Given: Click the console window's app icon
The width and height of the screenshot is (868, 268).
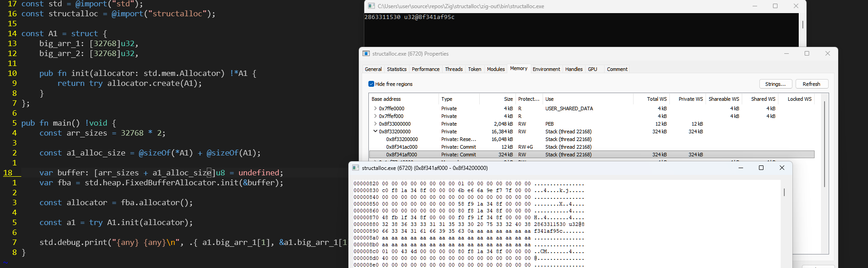Looking at the screenshot, I should [x=371, y=6].
